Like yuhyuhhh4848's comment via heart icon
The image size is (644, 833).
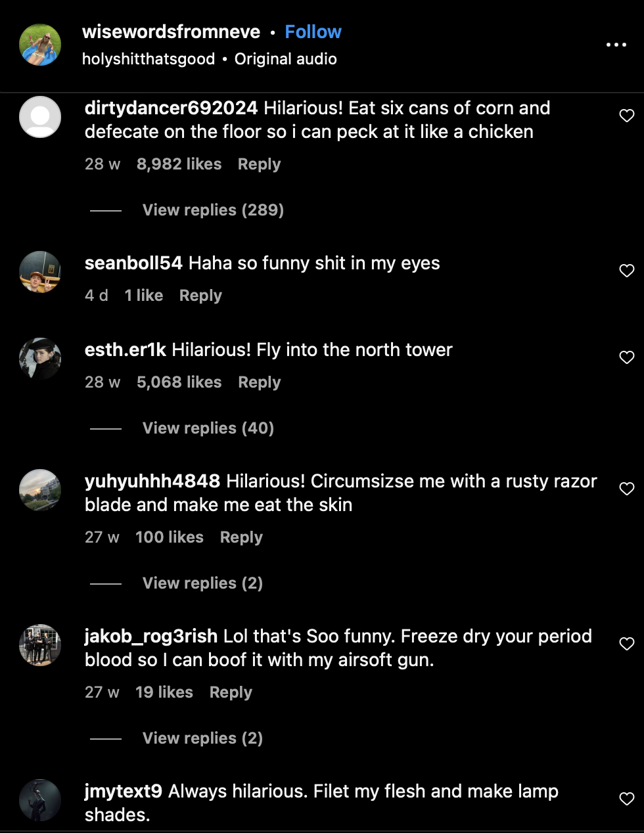click(626, 488)
